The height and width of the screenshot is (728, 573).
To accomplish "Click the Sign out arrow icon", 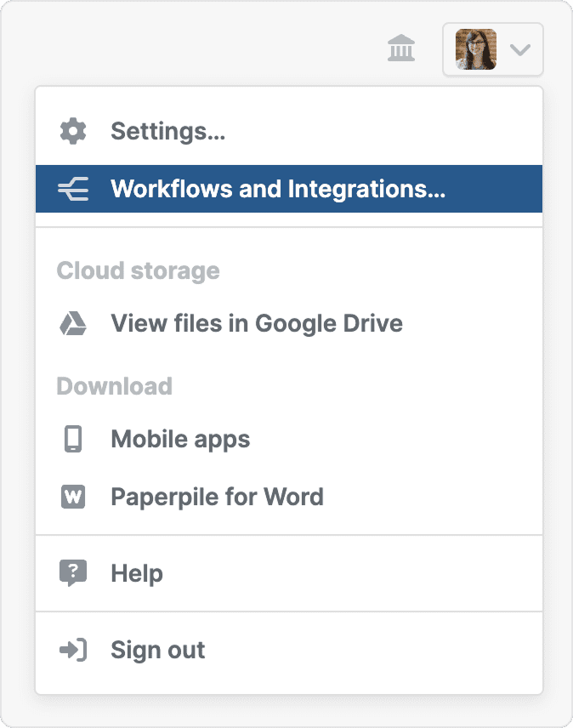I will click(73, 651).
